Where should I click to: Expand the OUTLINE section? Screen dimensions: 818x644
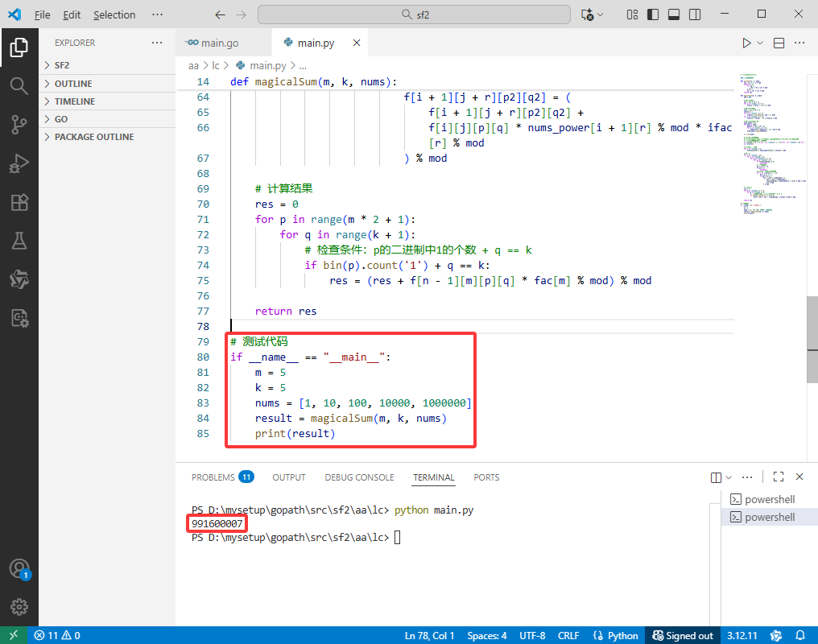(x=107, y=84)
